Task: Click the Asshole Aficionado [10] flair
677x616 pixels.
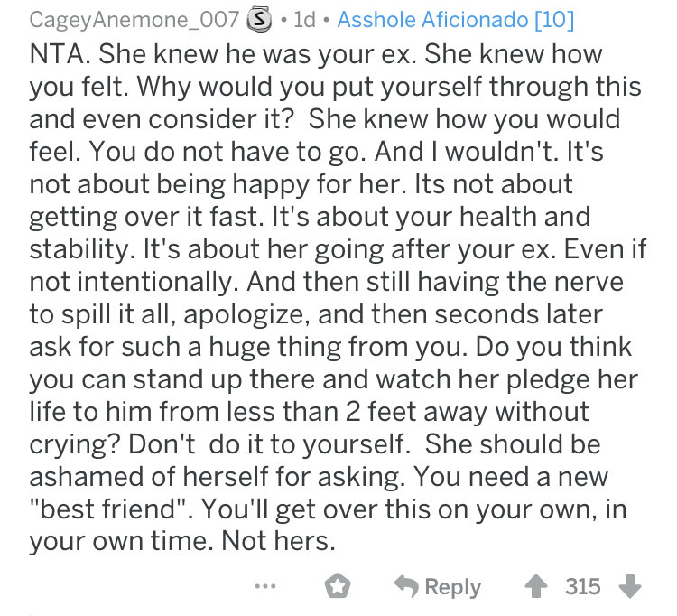Action: (456, 20)
